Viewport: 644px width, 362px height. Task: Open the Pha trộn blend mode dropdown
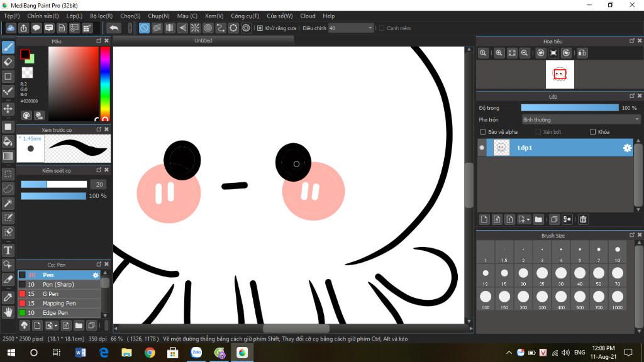[580, 119]
